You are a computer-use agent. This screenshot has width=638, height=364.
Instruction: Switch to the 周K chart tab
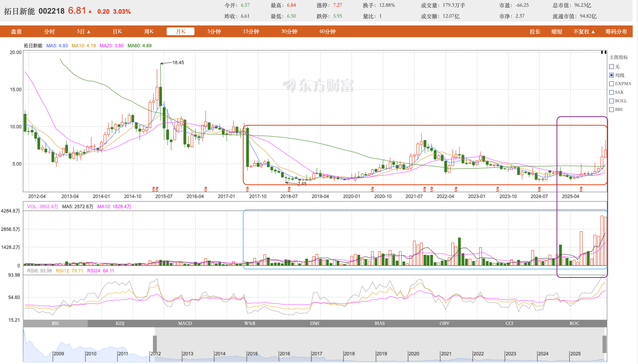[149, 32]
